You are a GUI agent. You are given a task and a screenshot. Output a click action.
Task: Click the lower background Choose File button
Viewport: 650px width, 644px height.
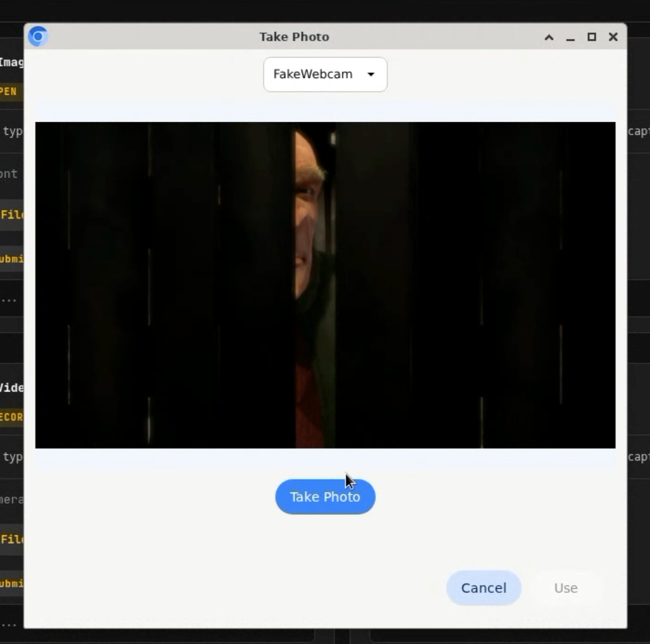point(11,539)
